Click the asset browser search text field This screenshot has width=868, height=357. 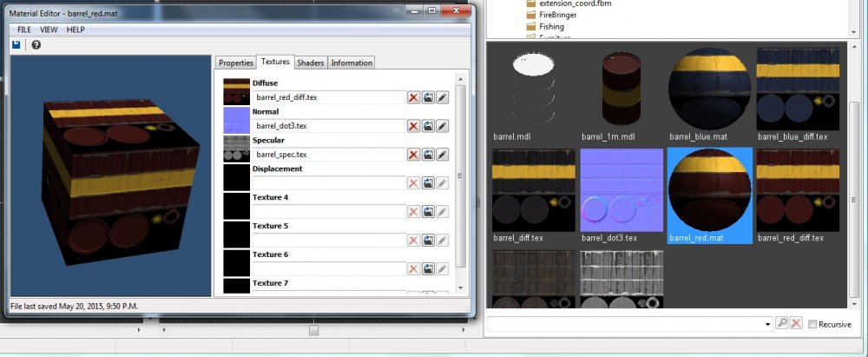[624, 324]
